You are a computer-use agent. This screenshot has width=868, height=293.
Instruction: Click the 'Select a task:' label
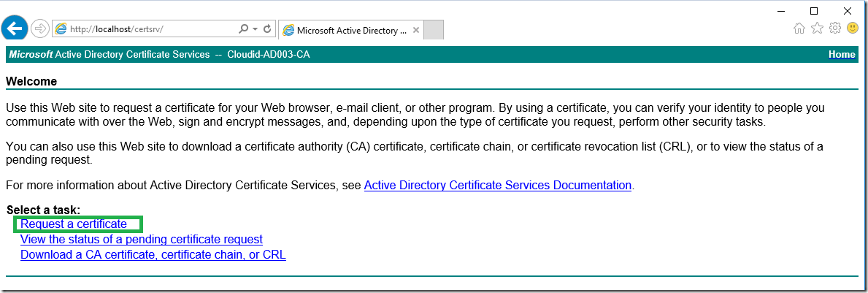click(x=44, y=210)
